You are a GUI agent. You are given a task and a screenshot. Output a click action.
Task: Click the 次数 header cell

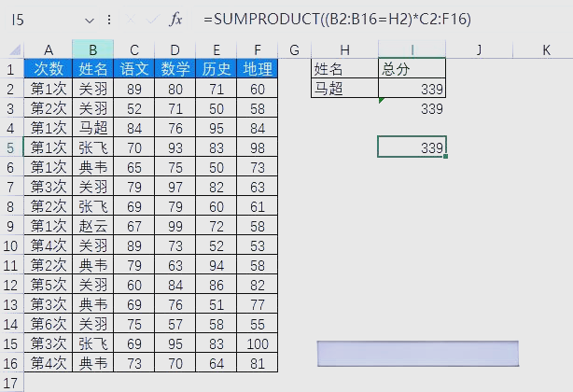(x=49, y=69)
